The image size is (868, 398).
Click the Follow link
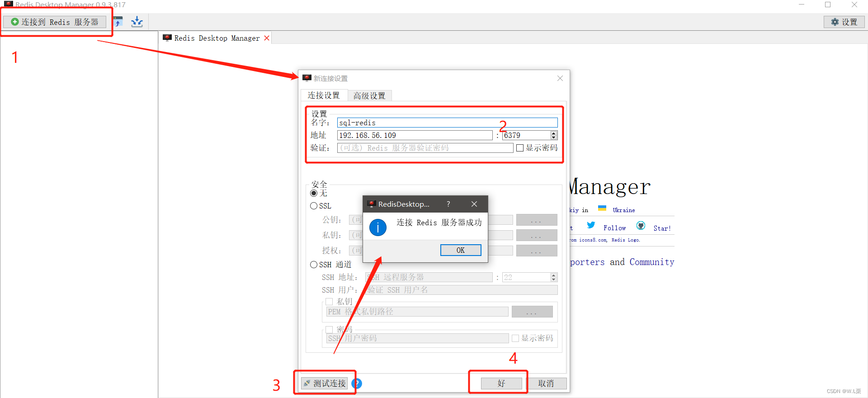point(615,228)
